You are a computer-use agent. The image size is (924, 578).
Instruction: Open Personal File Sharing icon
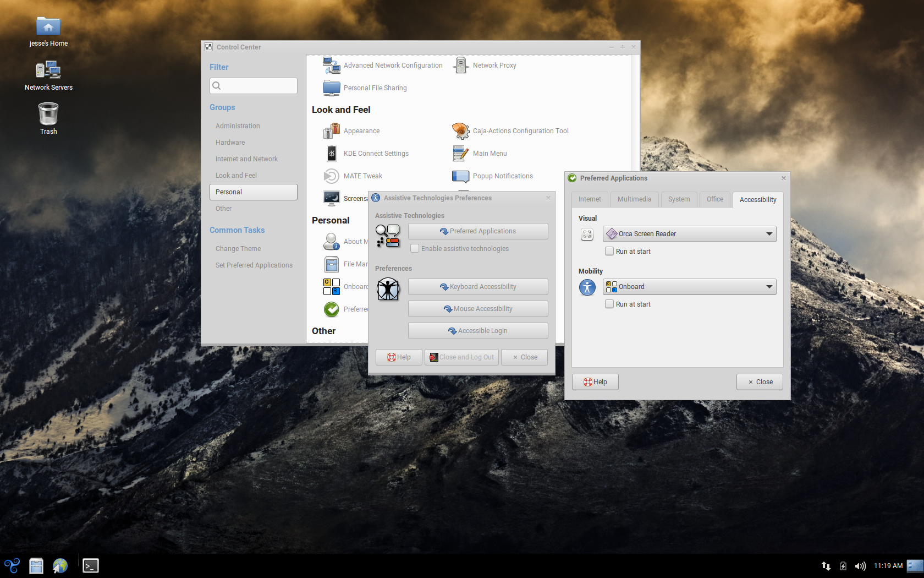coord(332,88)
